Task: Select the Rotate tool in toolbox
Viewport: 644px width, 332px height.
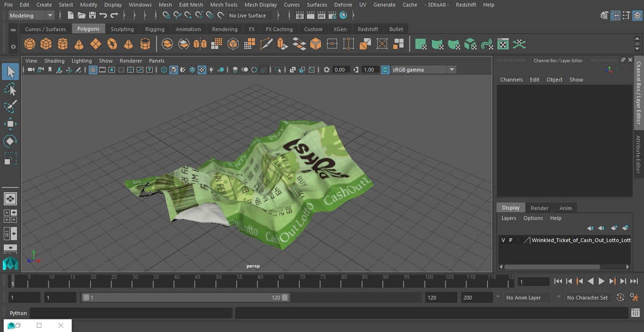Action: [x=10, y=141]
